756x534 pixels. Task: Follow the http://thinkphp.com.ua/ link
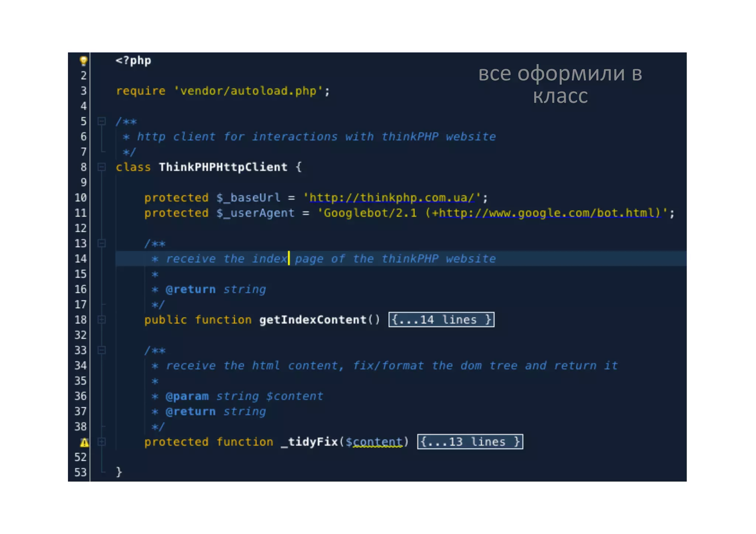tap(392, 198)
